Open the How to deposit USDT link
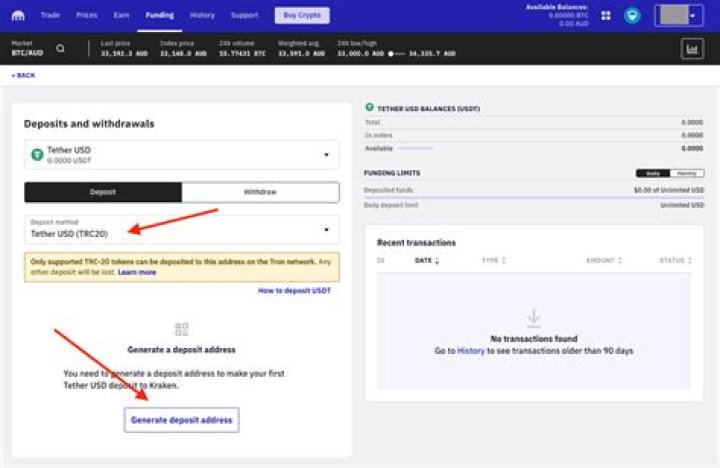The image size is (720, 468). (294, 290)
